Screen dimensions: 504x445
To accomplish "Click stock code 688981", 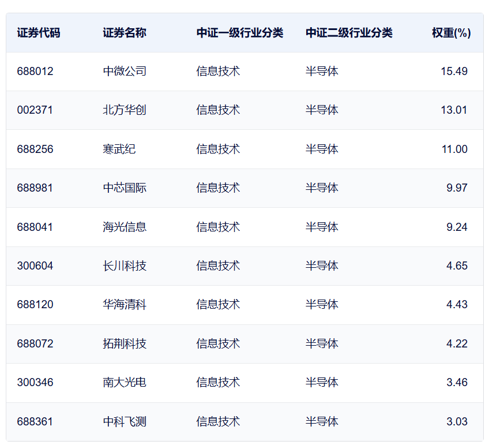I will 35,188.
